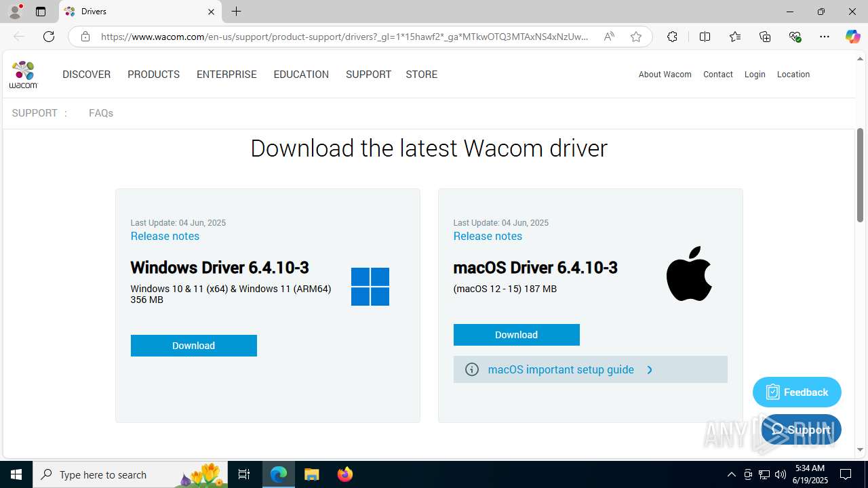The height and width of the screenshot is (488, 868).
Task: Open the Windows Start menu
Action: (x=16, y=474)
